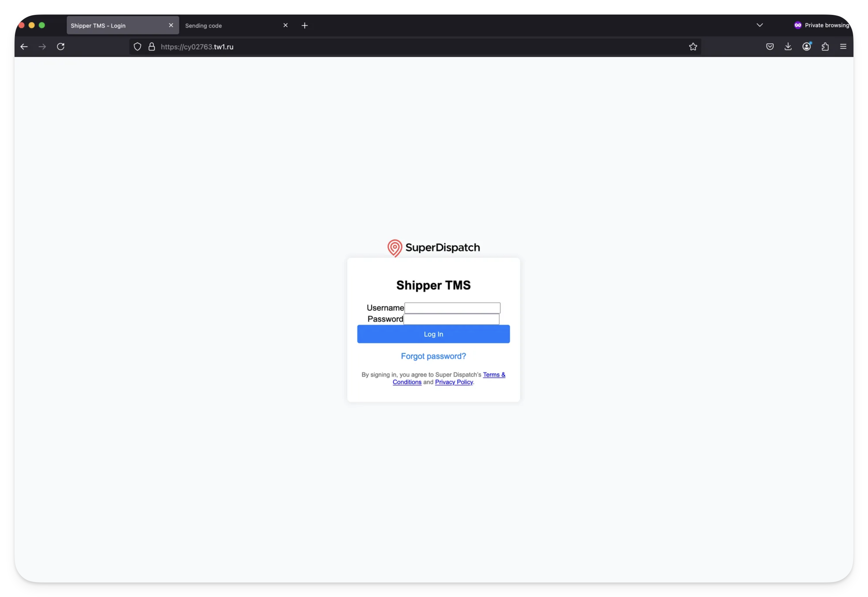
Task: Bookmark this page with the star
Action: [693, 47]
